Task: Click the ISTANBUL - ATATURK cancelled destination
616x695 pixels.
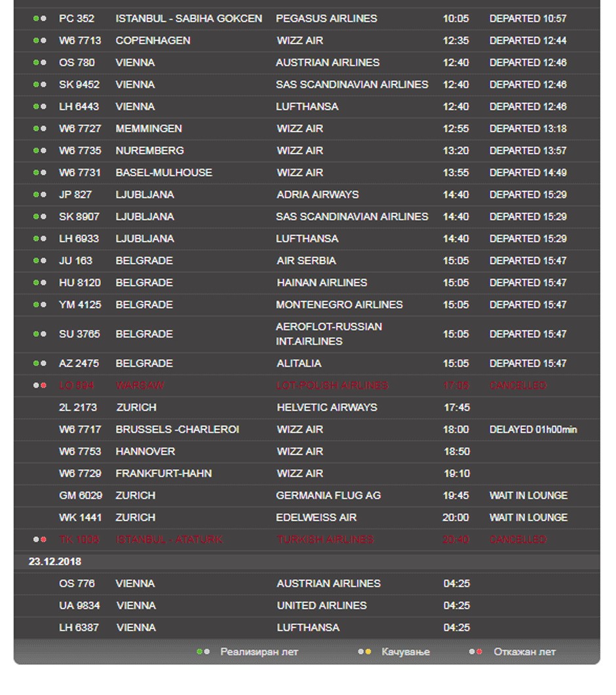Action: point(169,540)
